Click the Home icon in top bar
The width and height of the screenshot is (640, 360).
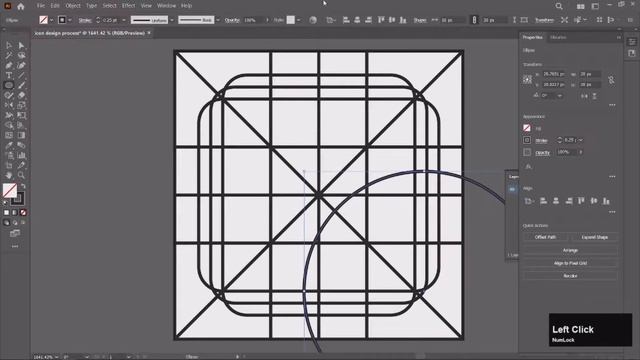click(21, 6)
